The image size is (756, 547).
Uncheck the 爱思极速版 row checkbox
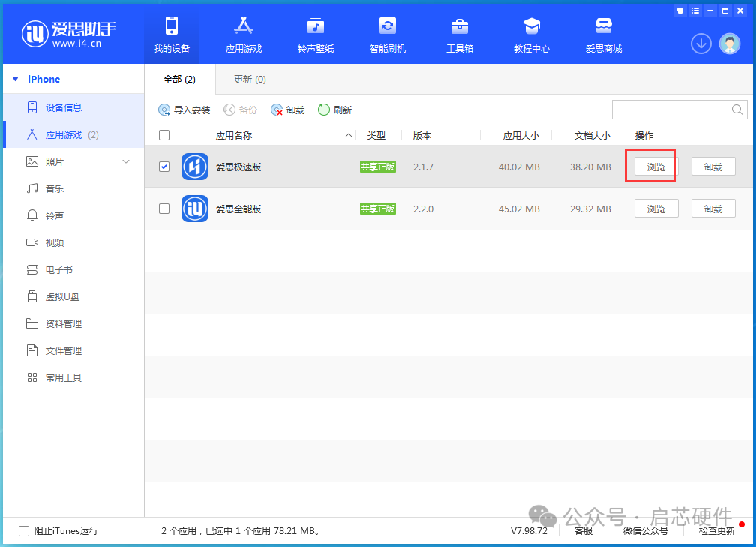pyautogui.click(x=164, y=167)
